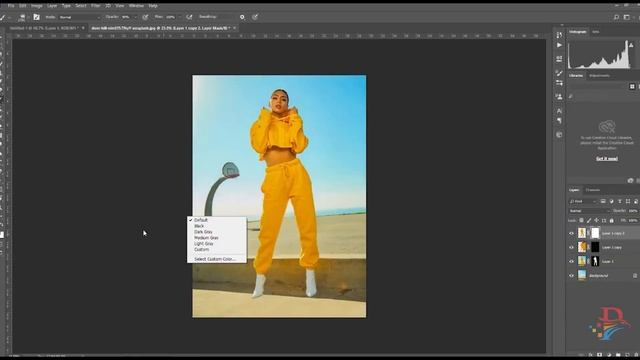The width and height of the screenshot is (640, 360).
Task: Open layer Fill value dropdown
Action: pyautogui.click(x=633, y=220)
